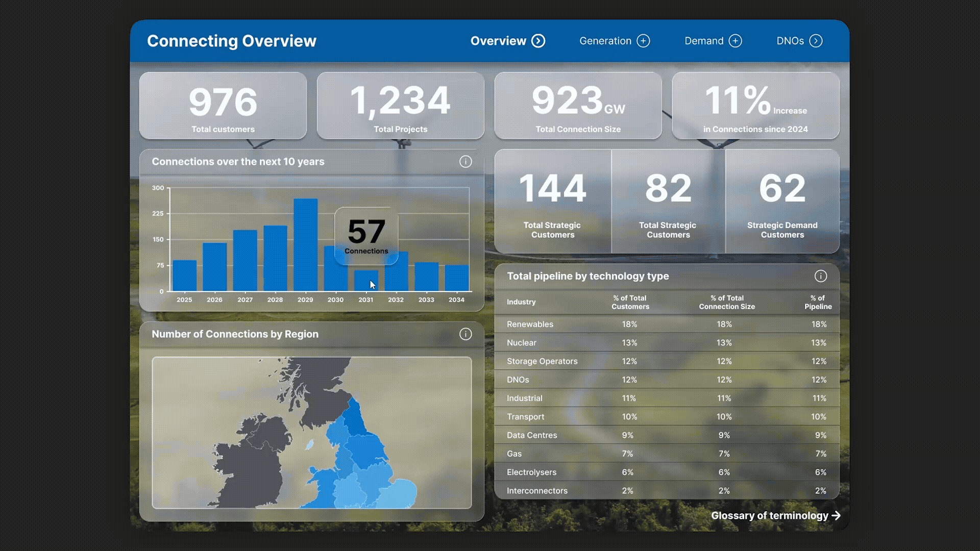The width and height of the screenshot is (980, 551).
Task: Click the 976 Total customers card
Action: click(x=223, y=106)
